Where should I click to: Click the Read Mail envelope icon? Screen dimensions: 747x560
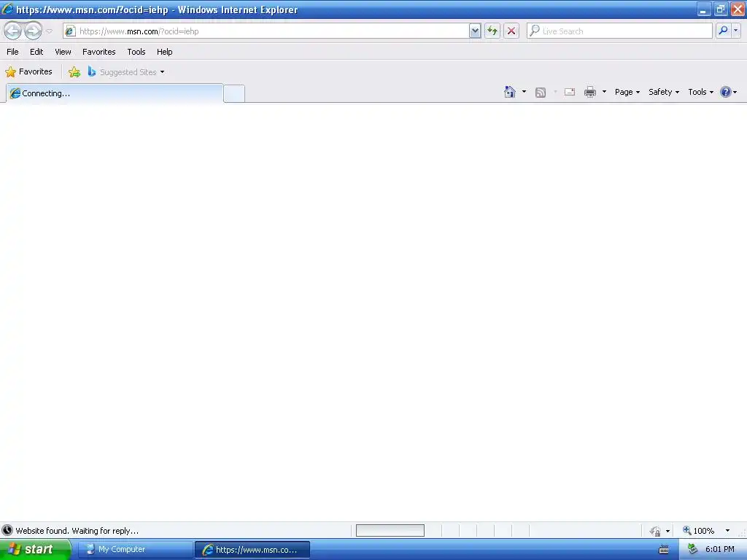point(570,92)
